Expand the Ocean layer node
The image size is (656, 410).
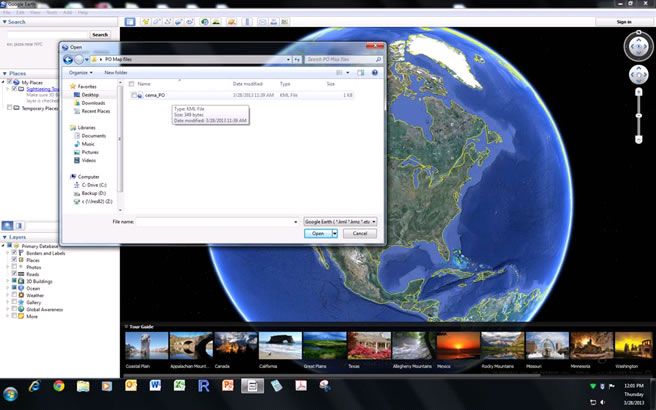point(8,288)
